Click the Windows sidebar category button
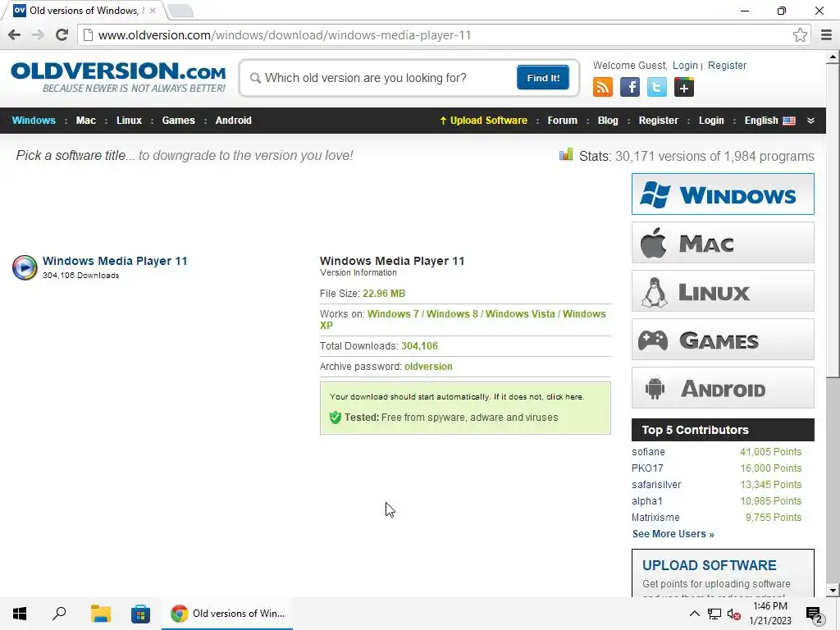Image resolution: width=840 pixels, height=630 pixels. tap(723, 194)
